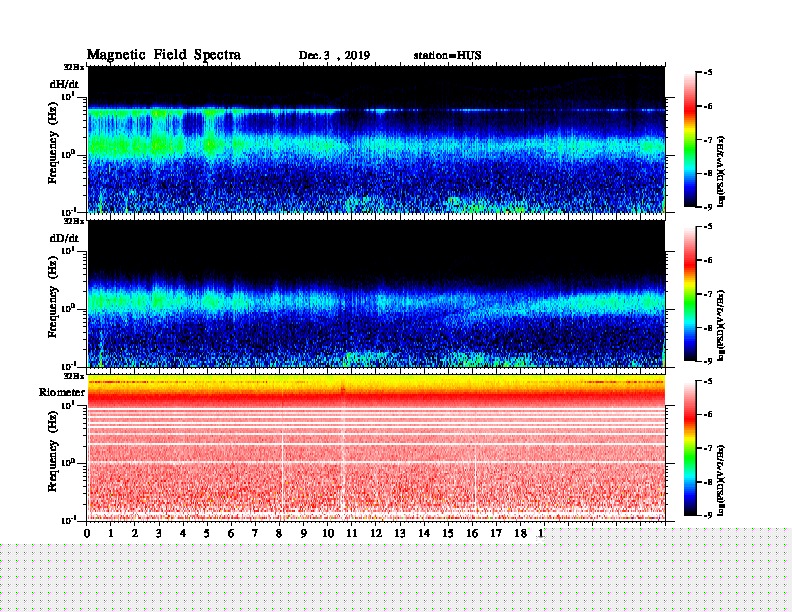Click the log(PSD) label beside Riometer color scale
792x612 pixels.
721,480
